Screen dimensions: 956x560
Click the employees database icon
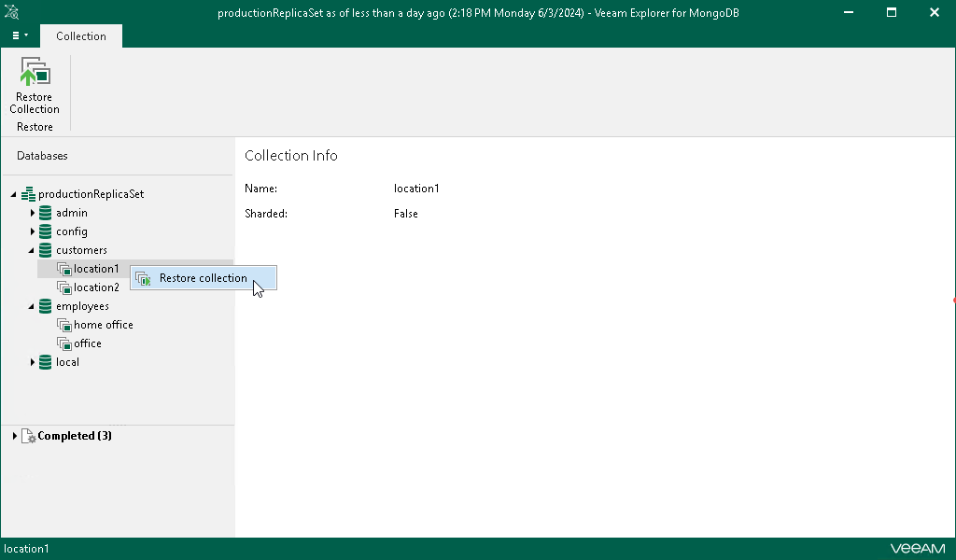tap(45, 306)
